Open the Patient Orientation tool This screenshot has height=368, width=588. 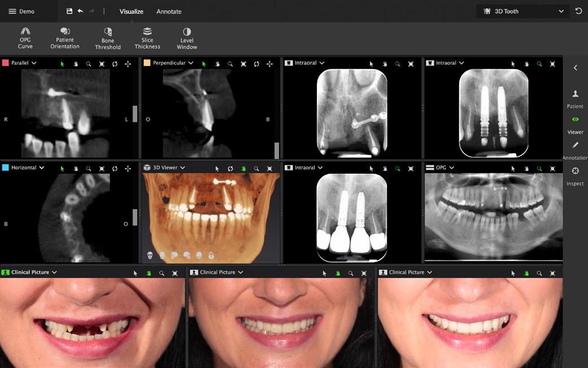point(65,38)
